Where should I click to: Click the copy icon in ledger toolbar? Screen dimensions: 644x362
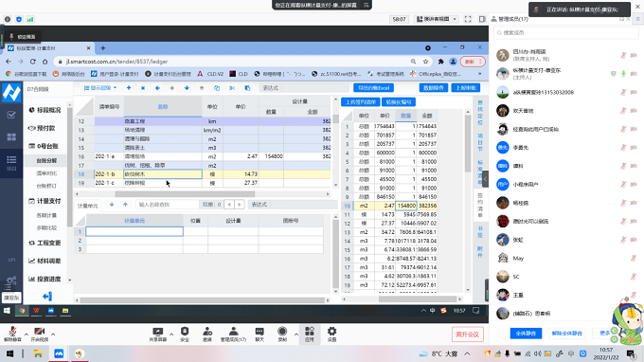click(x=217, y=88)
